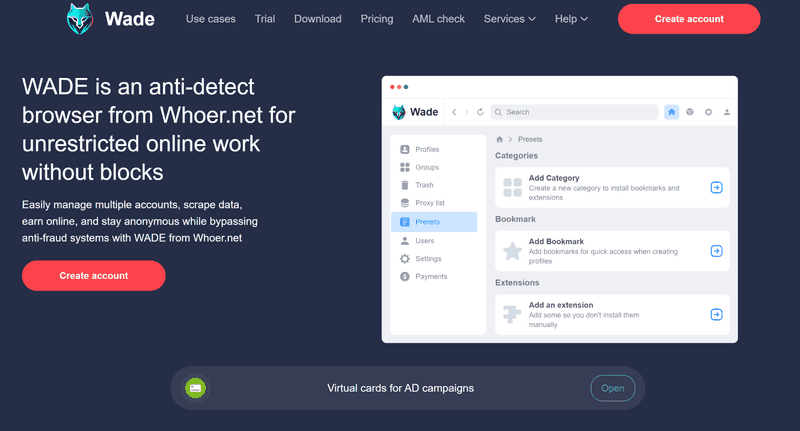Image resolution: width=800 pixels, height=431 pixels.
Task: Click the reload icon beside Search
Action: point(480,112)
